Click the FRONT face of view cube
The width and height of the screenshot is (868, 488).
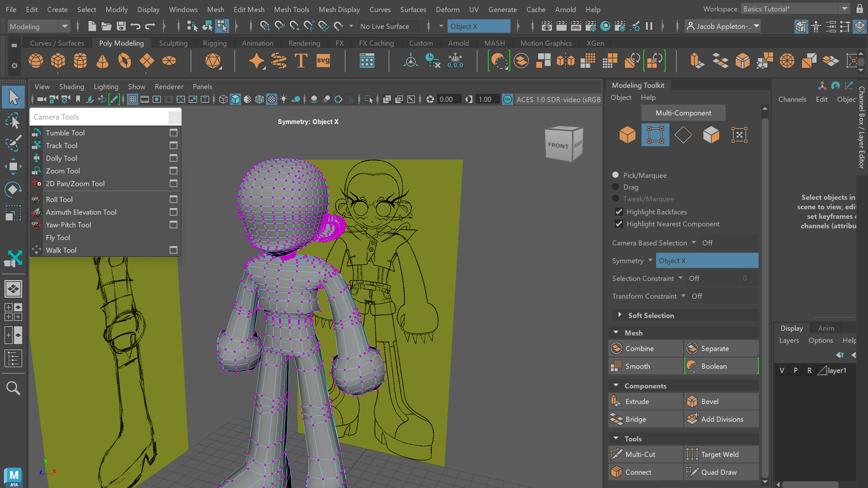tap(558, 146)
